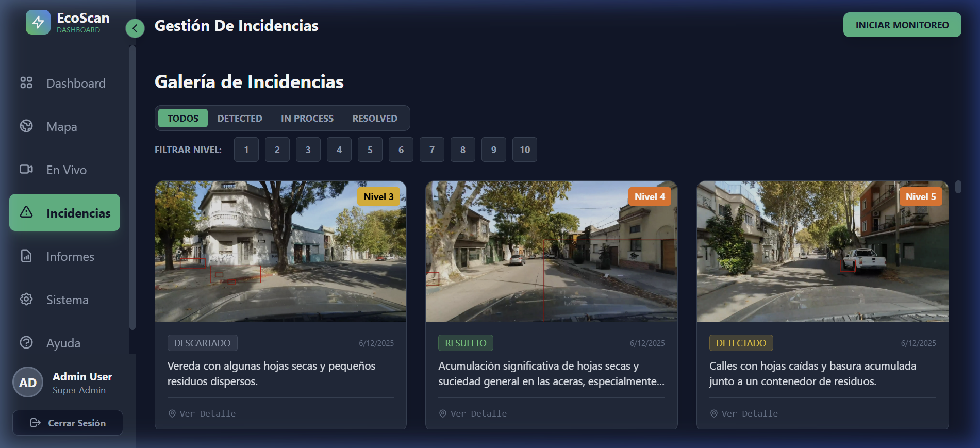Click the Nivel 4 orange badge
The width and height of the screenshot is (980, 448).
[650, 196]
